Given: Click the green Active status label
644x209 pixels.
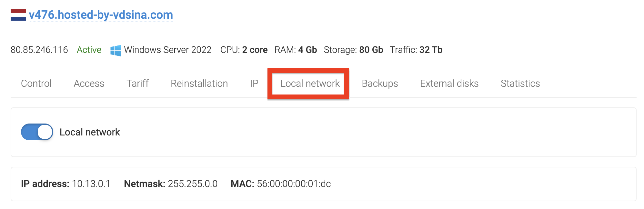Looking at the screenshot, I should click(x=89, y=50).
